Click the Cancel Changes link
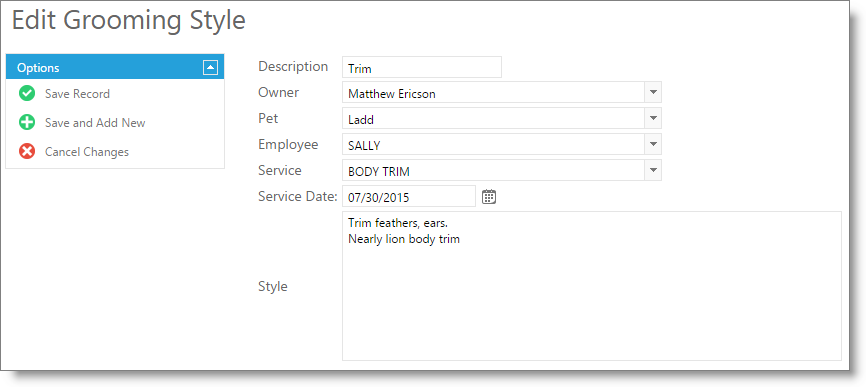 pyautogui.click(x=87, y=152)
